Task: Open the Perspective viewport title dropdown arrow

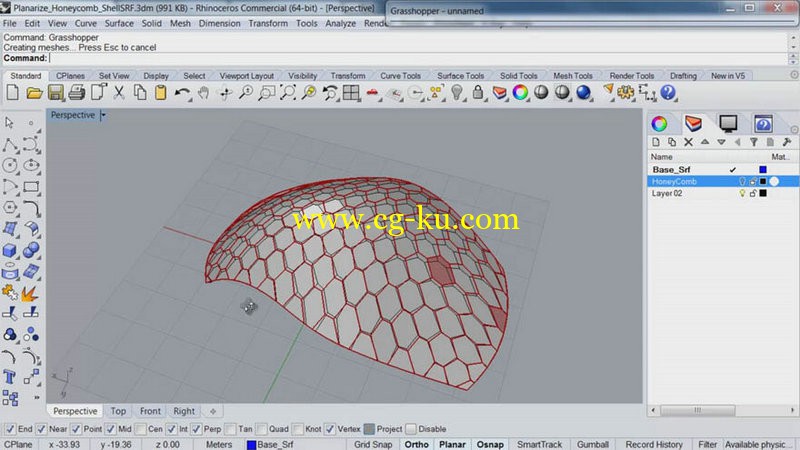Action: click(104, 115)
